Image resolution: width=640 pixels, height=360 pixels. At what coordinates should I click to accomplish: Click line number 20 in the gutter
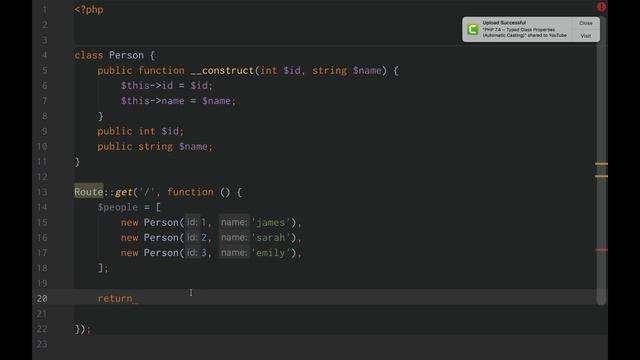click(x=42, y=298)
